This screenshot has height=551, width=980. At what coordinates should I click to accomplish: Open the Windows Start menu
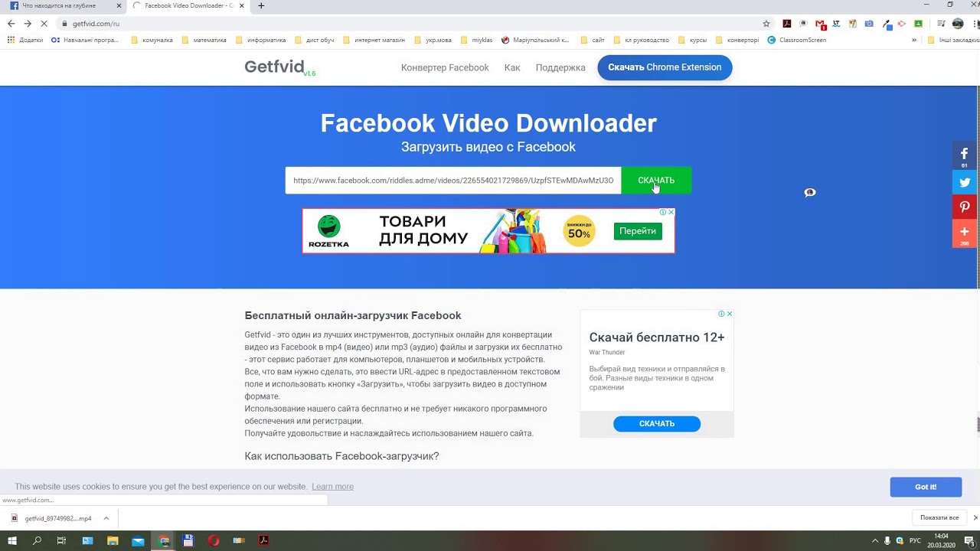click(12, 540)
